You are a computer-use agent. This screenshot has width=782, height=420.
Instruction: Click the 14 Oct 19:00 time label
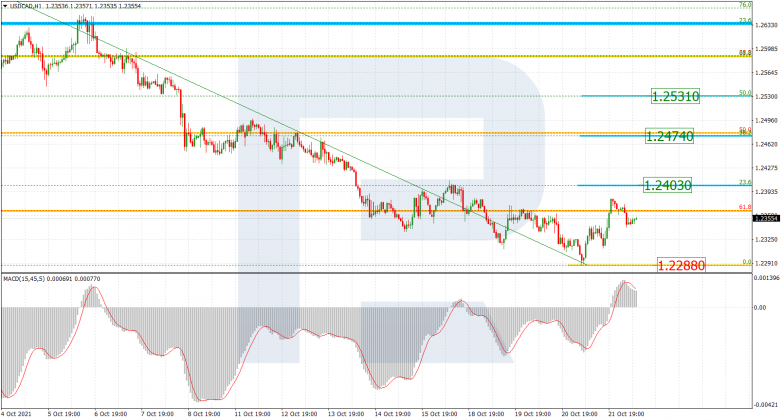(x=392, y=414)
